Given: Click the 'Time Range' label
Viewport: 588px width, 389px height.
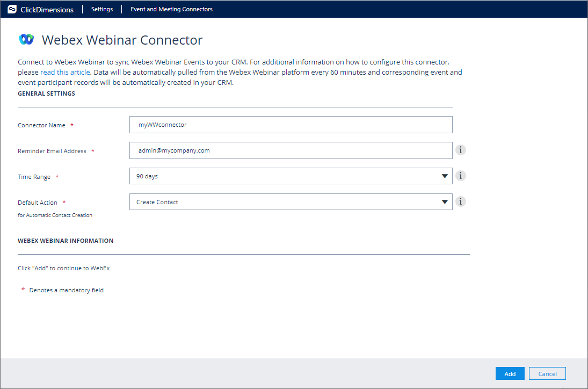Looking at the screenshot, I should [34, 177].
